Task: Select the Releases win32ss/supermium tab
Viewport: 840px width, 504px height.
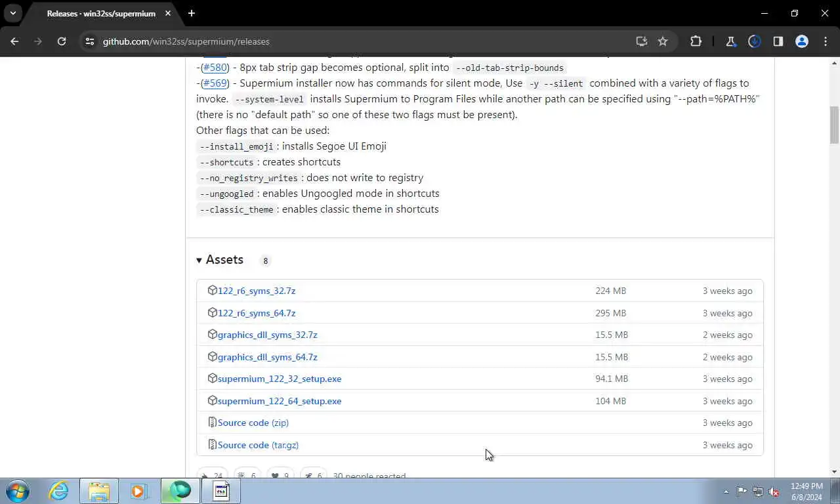Action: 101,13
